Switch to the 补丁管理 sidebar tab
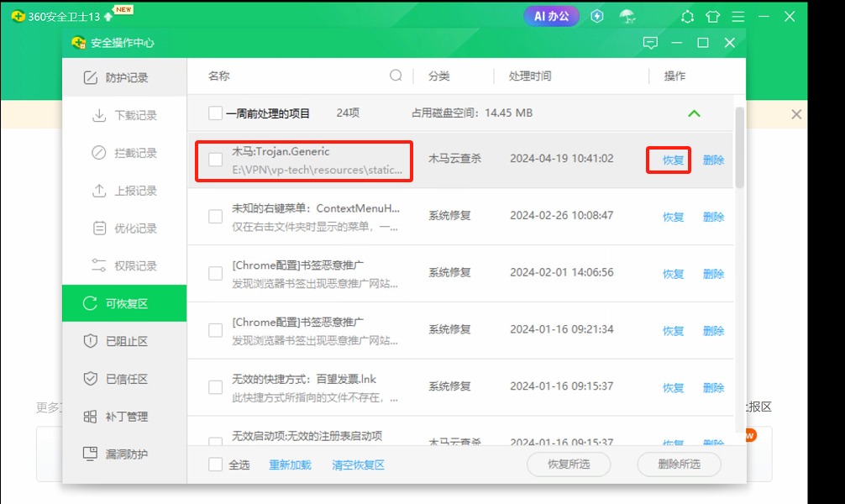Image resolution: width=845 pixels, height=504 pixels. click(x=124, y=417)
